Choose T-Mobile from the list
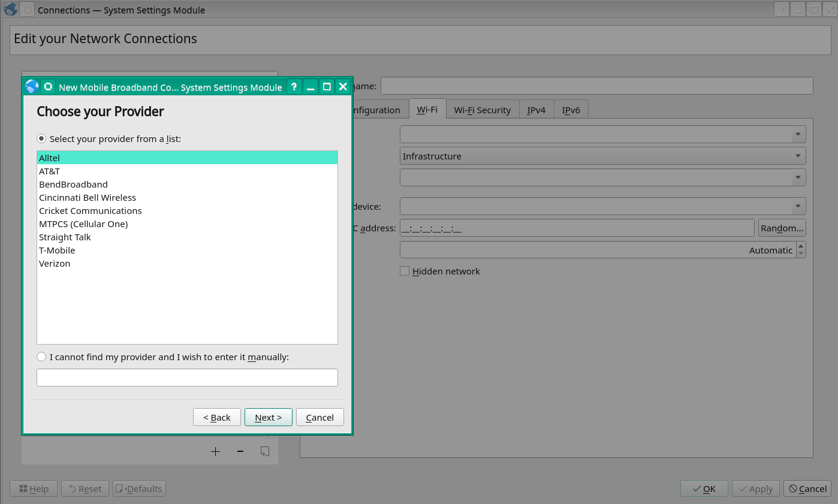The height and width of the screenshot is (504, 838). pos(187,251)
